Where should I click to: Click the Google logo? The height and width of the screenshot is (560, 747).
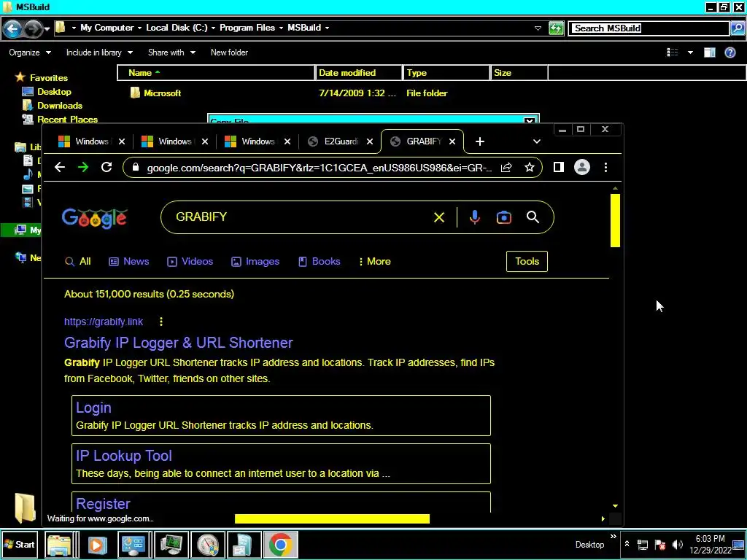pyautogui.click(x=94, y=218)
